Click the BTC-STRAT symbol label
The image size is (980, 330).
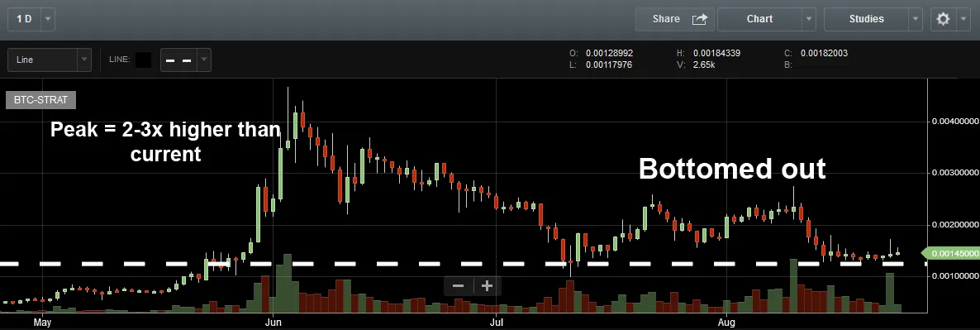coord(40,99)
